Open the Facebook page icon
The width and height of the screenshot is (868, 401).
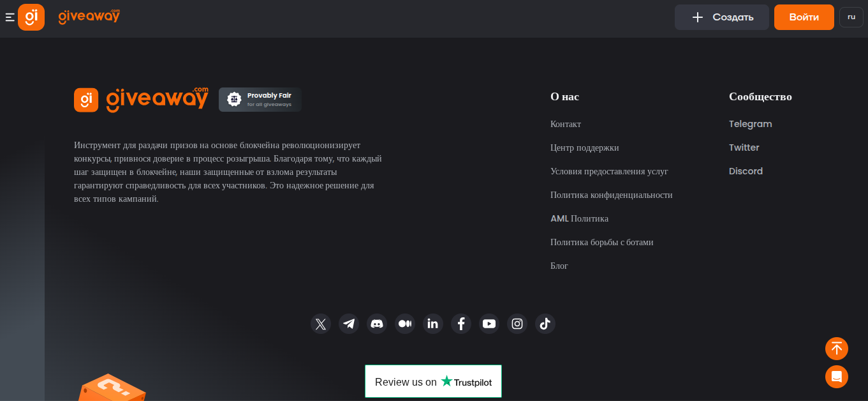461,324
